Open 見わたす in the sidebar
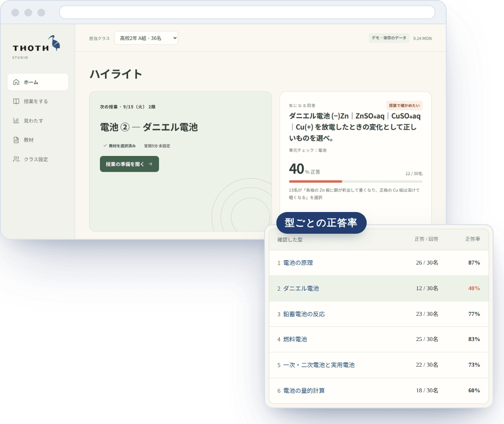This screenshot has width=504, height=424. pos(38,120)
